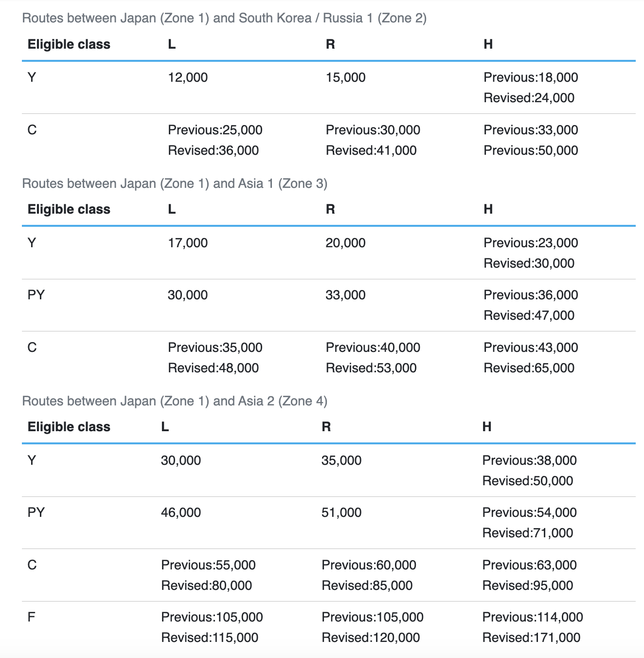Select the 17,000 value in Zone 3 table
This screenshot has height=658, width=644.
(x=188, y=243)
